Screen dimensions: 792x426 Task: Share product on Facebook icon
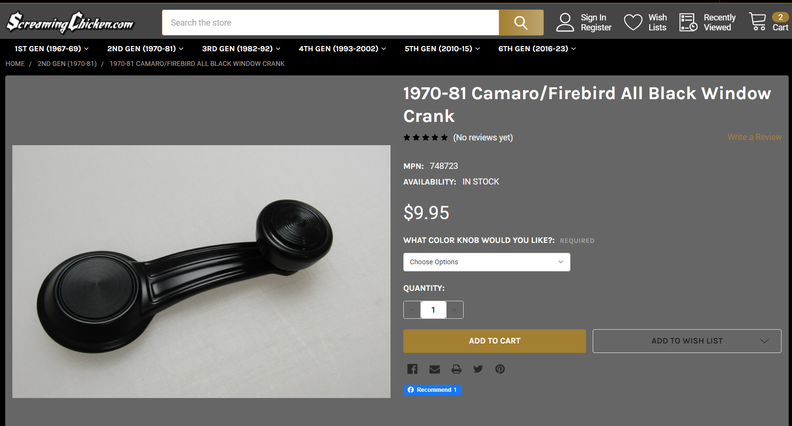pos(412,369)
